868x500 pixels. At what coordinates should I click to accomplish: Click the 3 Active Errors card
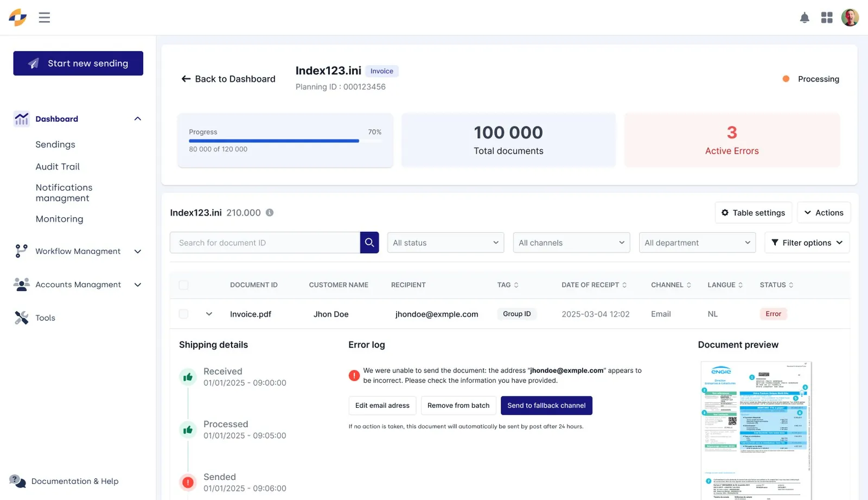(x=732, y=140)
